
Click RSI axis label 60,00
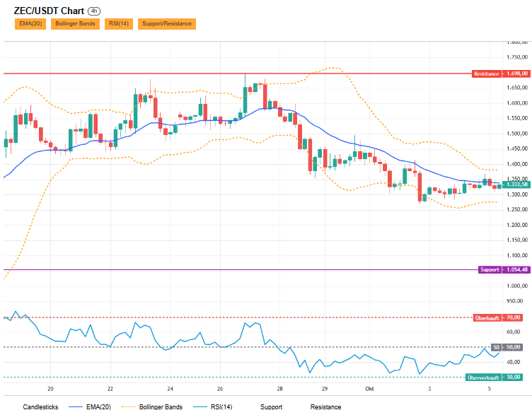514,332
